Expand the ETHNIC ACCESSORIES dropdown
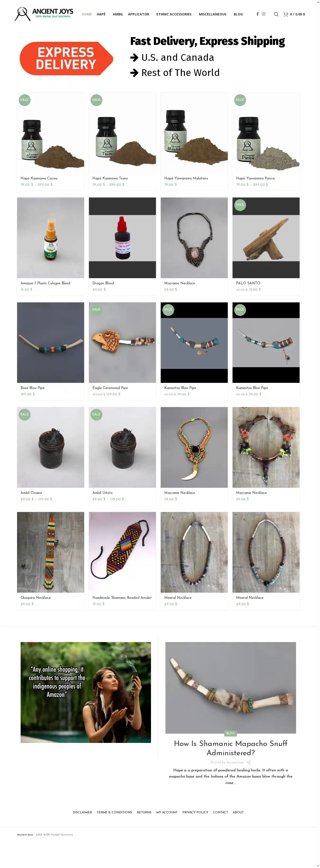Screen dimensions: 320x868 point(175,14)
